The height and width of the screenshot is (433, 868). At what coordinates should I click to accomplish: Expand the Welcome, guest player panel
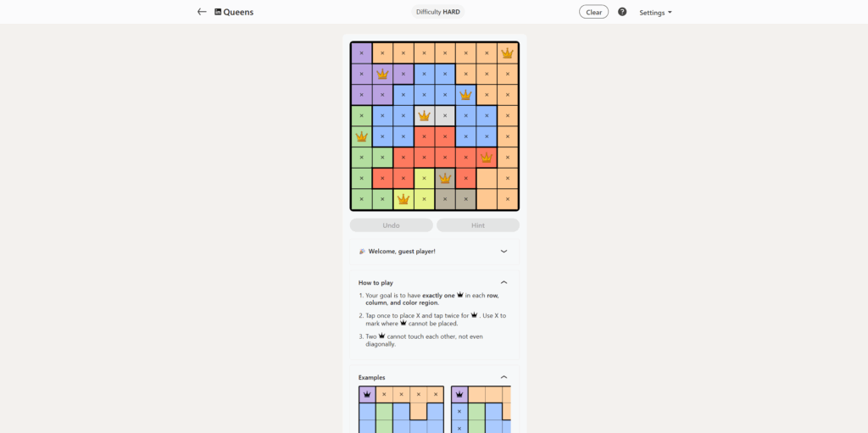[504, 251]
